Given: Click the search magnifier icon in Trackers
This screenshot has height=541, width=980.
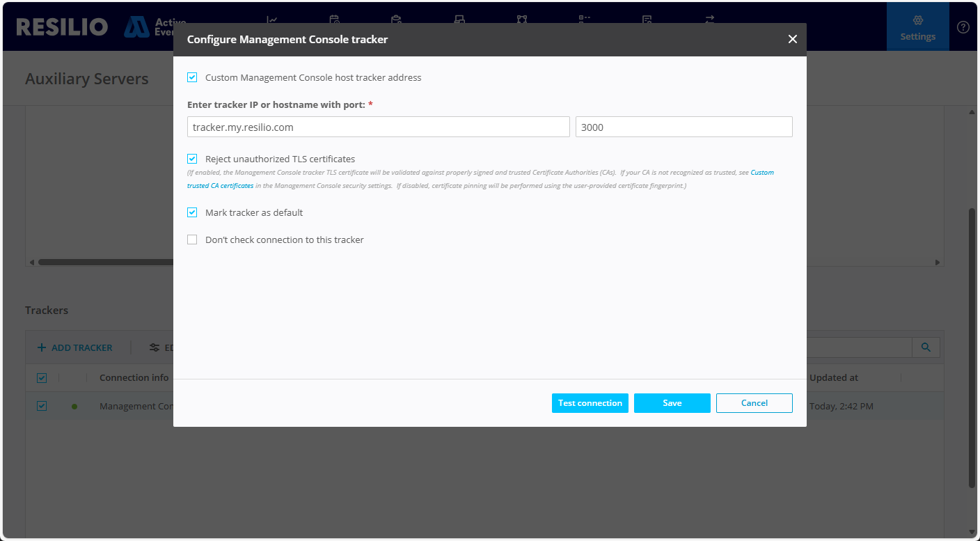Looking at the screenshot, I should [926, 347].
